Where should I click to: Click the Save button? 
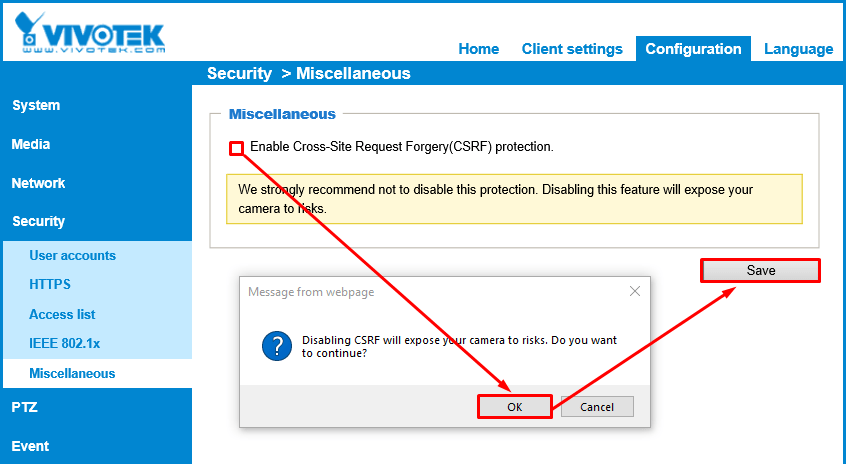pos(760,270)
